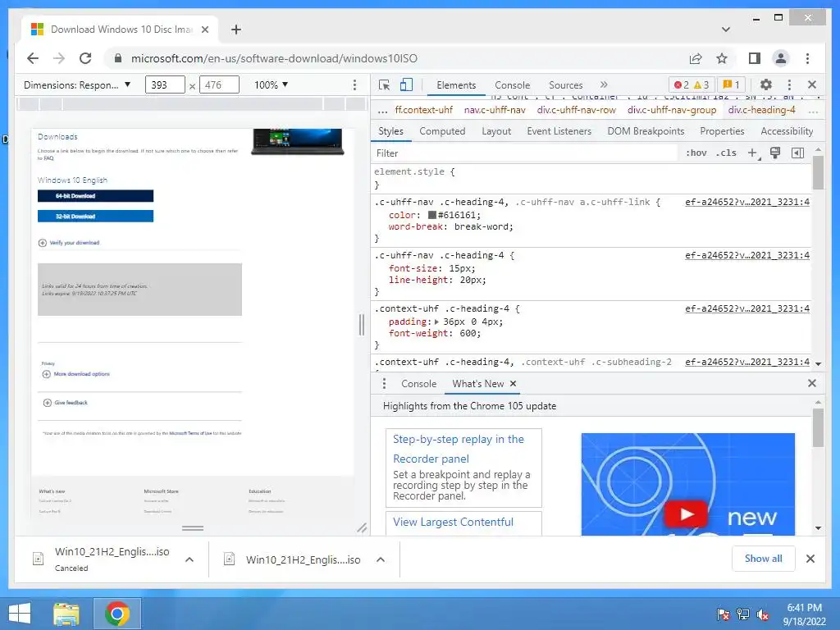Open a new tab with the plus button
Image resolution: width=840 pixels, height=630 pixels.
tap(235, 30)
